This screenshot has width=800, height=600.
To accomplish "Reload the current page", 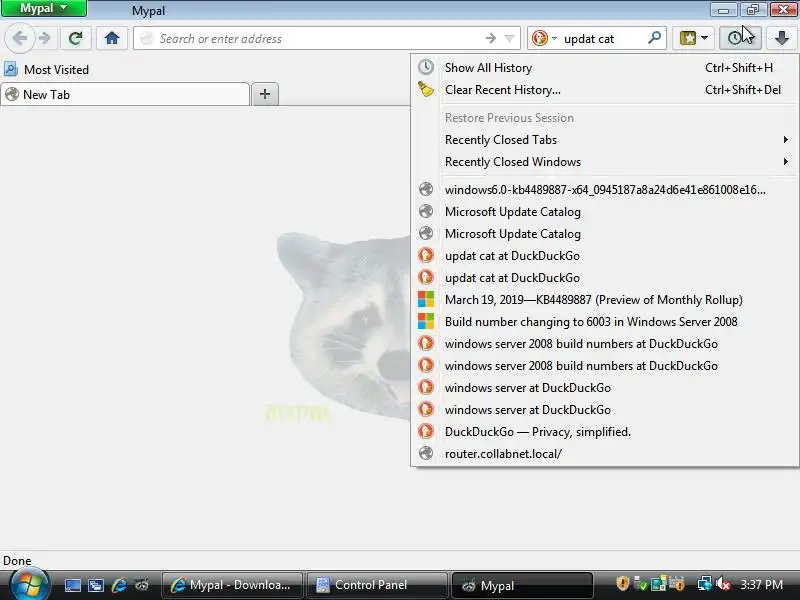I will pos(76,38).
